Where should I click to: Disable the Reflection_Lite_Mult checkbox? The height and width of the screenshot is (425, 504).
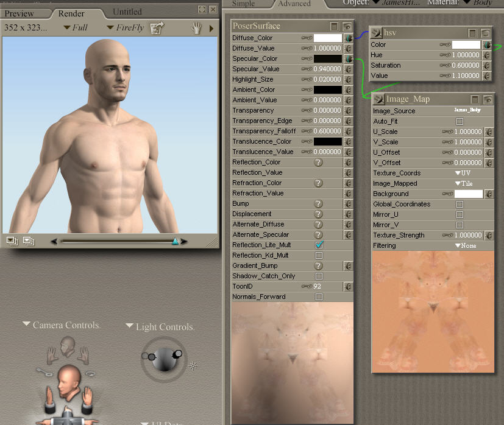point(319,245)
